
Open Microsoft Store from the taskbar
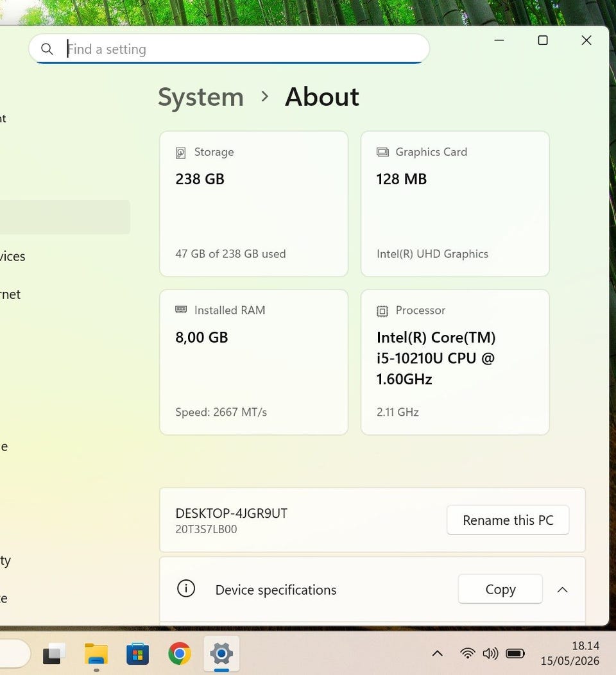(x=138, y=653)
